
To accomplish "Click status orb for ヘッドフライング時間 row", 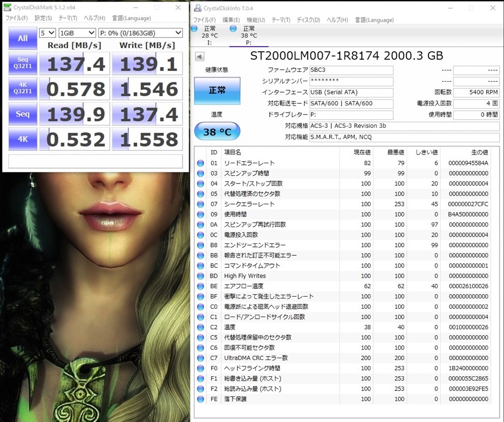I will pos(201,368).
